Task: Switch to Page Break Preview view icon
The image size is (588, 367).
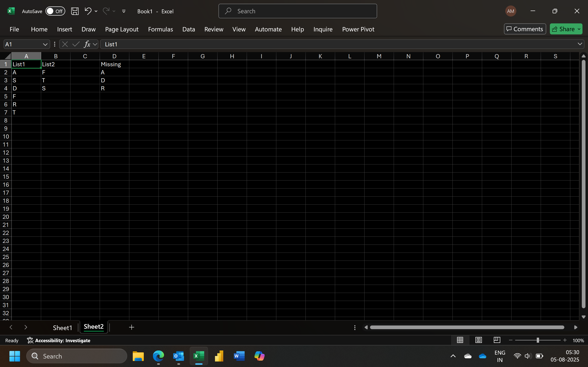Action: [497, 340]
